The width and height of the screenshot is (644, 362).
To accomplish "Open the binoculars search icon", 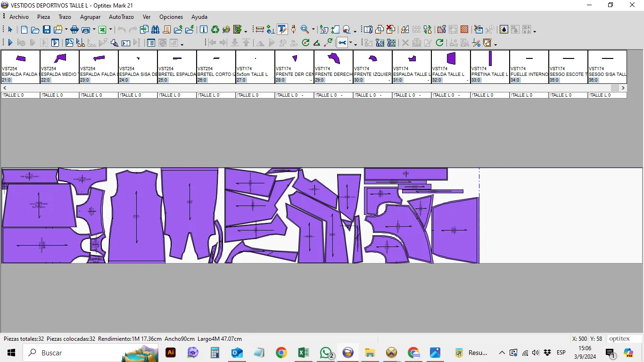I will (x=155, y=30).
